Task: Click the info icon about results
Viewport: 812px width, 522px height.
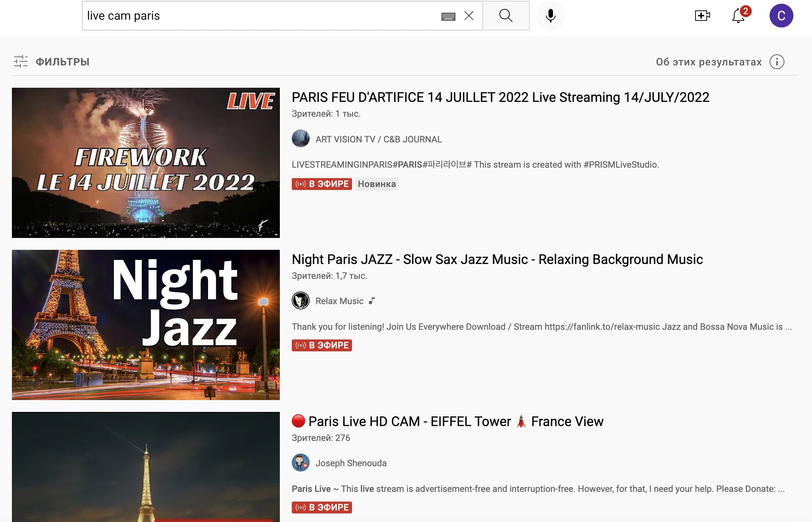Action: pyautogui.click(x=777, y=62)
